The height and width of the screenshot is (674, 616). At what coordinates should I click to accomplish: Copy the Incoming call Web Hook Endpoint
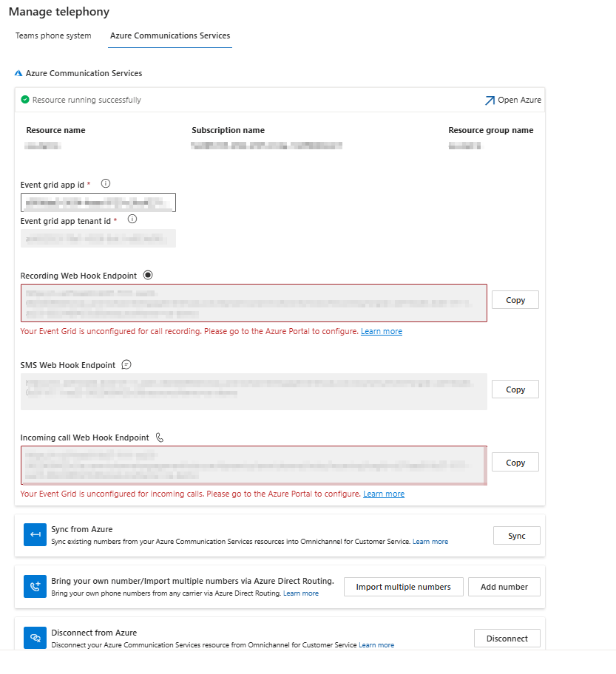tap(515, 463)
